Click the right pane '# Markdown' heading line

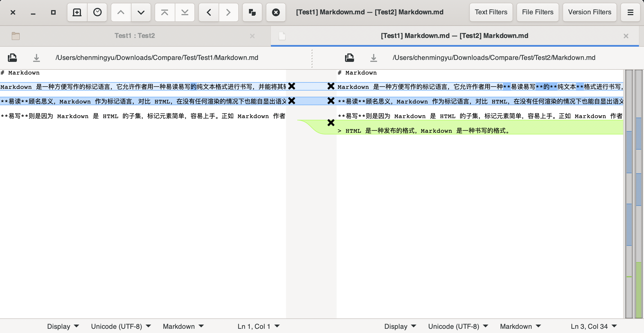(x=357, y=73)
